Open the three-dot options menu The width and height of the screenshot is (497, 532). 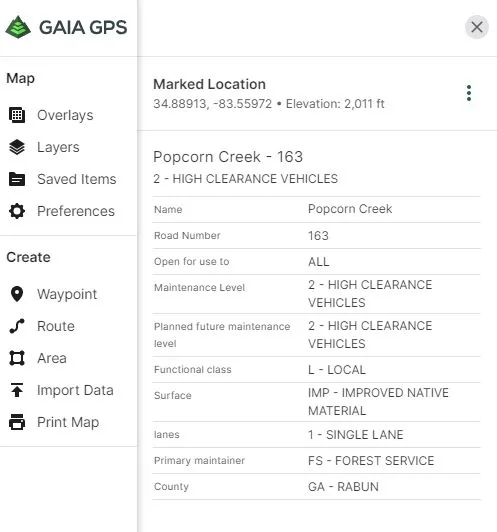coord(469,93)
